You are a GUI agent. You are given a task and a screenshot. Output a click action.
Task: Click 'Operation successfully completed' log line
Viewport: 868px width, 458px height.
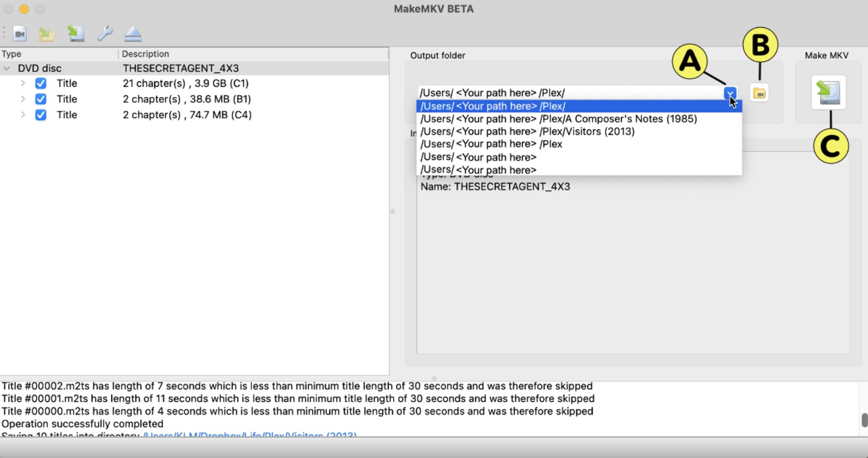(x=82, y=424)
